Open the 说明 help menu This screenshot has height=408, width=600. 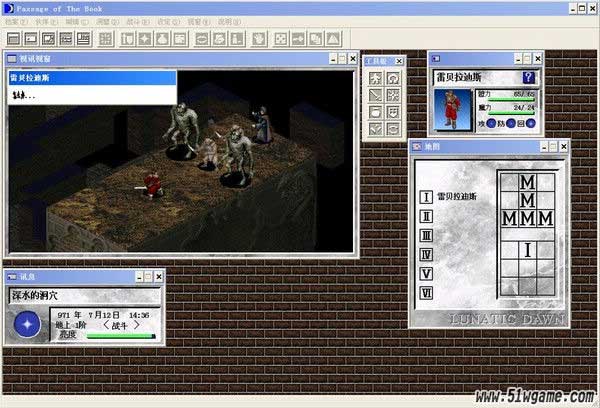[229, 22]
